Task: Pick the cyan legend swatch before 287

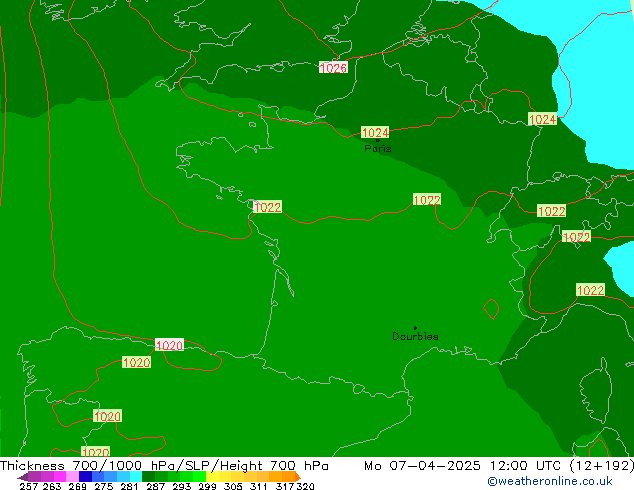Action: tap(136, 476)
